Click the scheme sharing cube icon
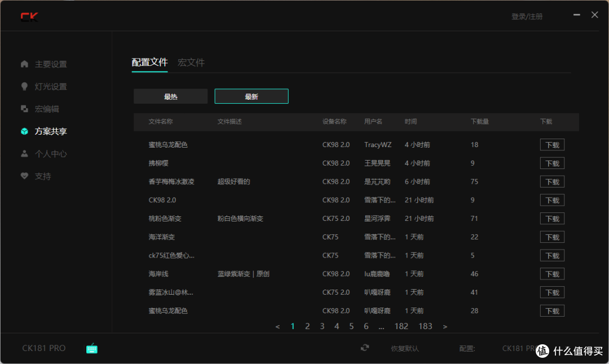609x364 pixels. point(24,131)
